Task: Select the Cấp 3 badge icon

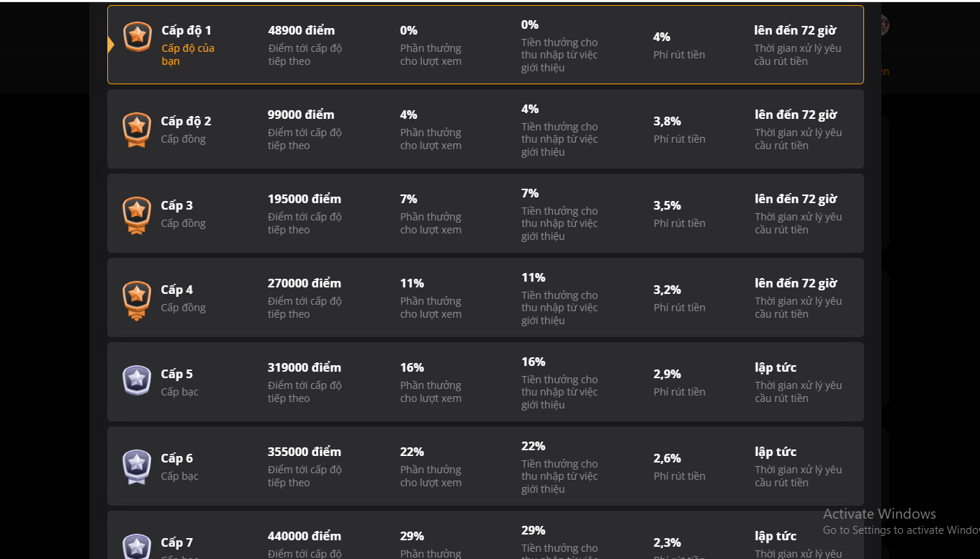Action: [137, 215]
